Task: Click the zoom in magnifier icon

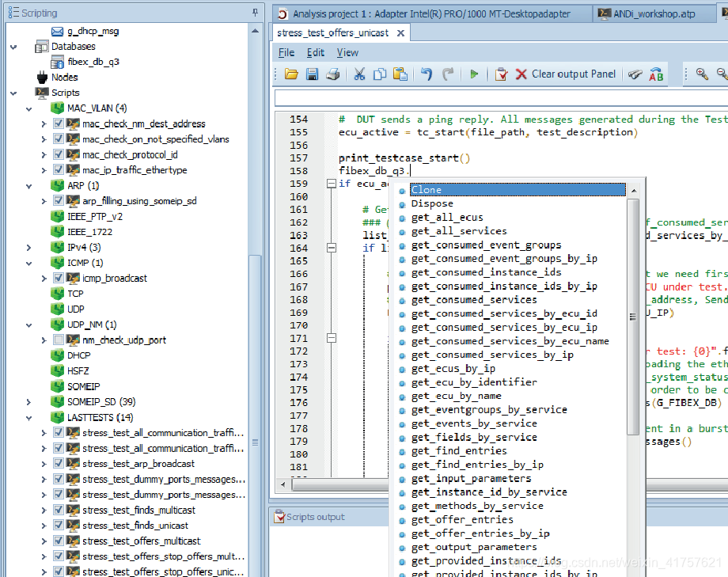Action: point(702,74)
